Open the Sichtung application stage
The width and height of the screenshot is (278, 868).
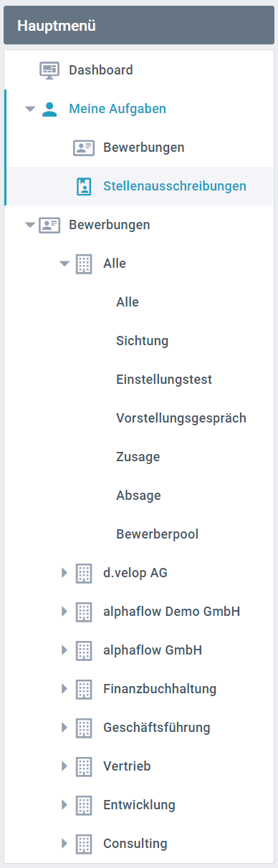143,341
